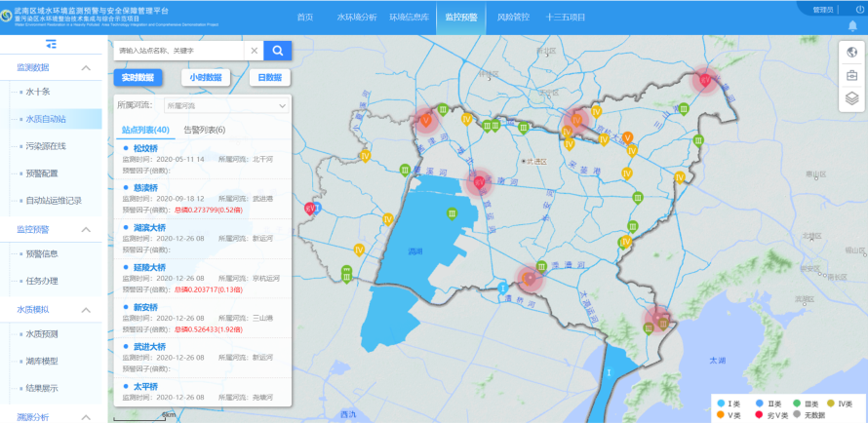Select the yellow IV marker on the west boundary
The image size is (868, 423).
coord(365,157)
